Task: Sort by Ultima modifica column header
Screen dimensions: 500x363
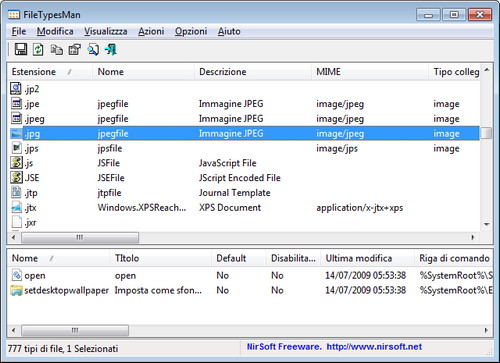Action: point(368,258)
